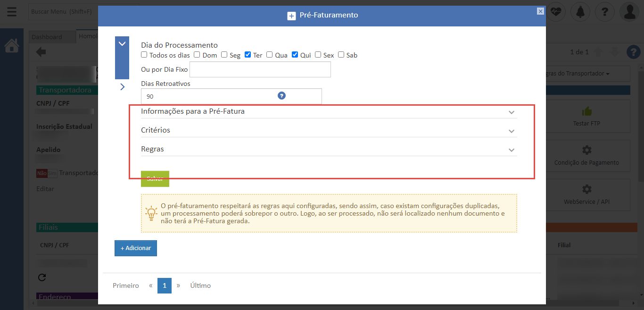Check the 'Seg' day checkbox

[x=224, y=55]
